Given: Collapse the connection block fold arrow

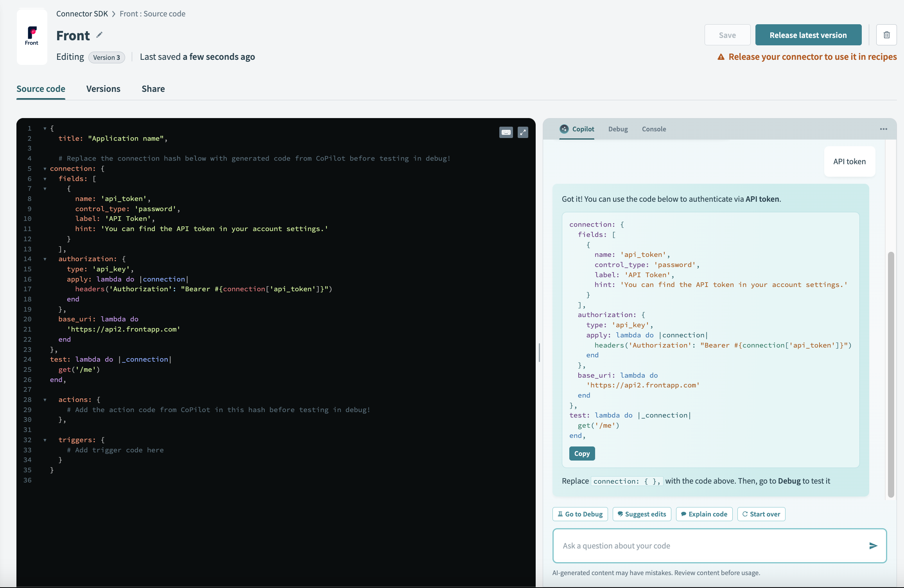Looking at the screenshot, I should [x=45, y=169].
